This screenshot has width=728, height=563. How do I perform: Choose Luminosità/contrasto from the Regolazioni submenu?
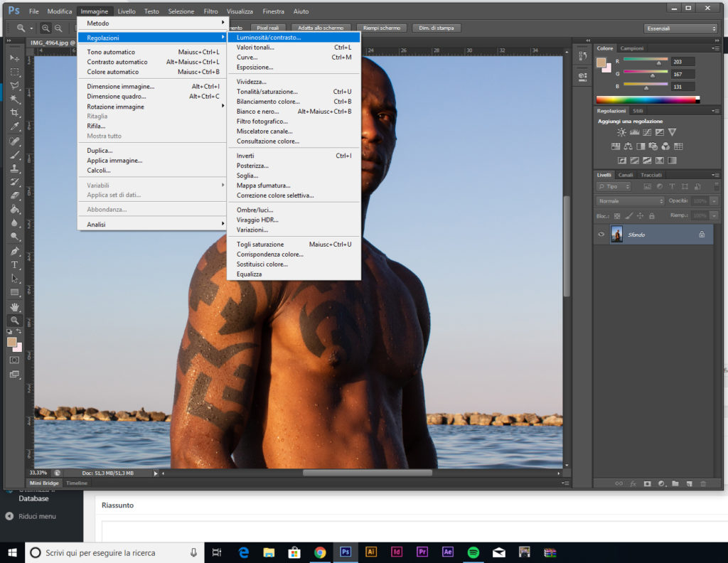click(269, 37)
